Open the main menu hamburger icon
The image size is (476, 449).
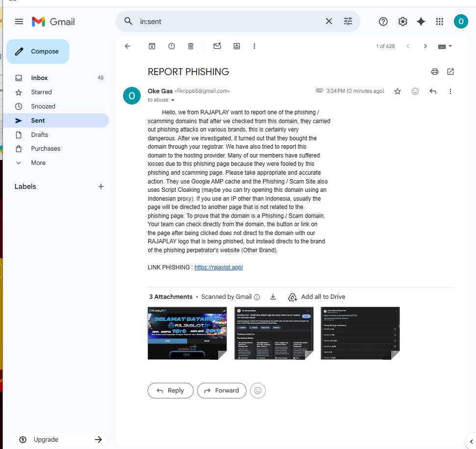pyautogui.click(x=19, y=22)
